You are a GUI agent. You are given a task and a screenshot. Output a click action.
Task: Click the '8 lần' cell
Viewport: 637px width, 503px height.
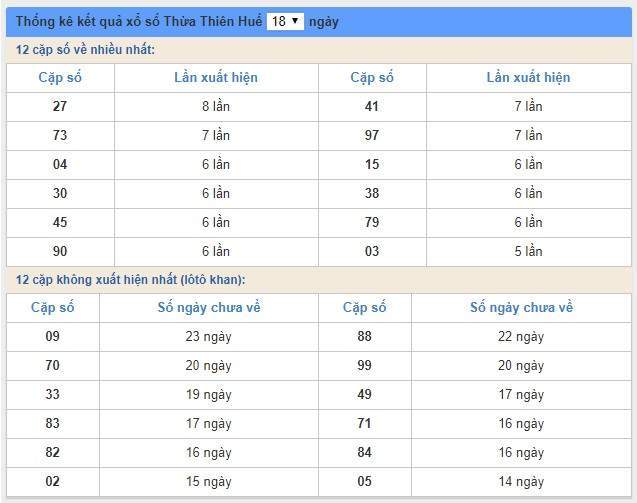(x=216, y=106)
